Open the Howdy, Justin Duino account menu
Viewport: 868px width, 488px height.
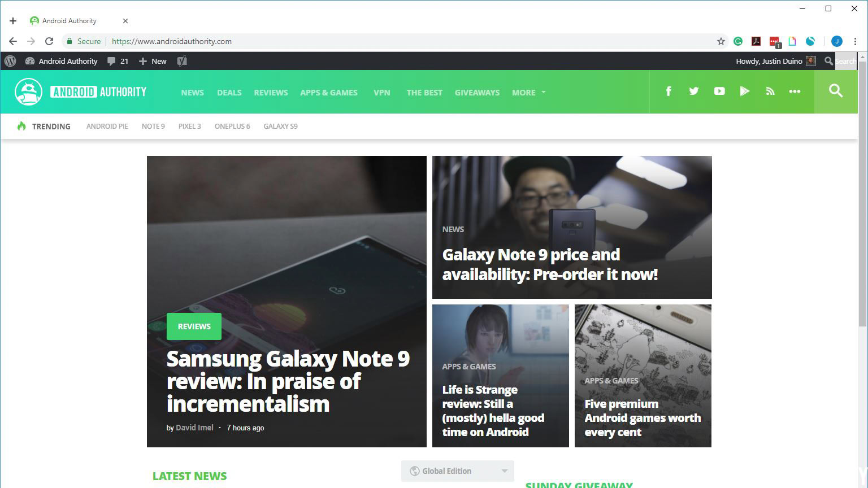click(x=775, y=61)
